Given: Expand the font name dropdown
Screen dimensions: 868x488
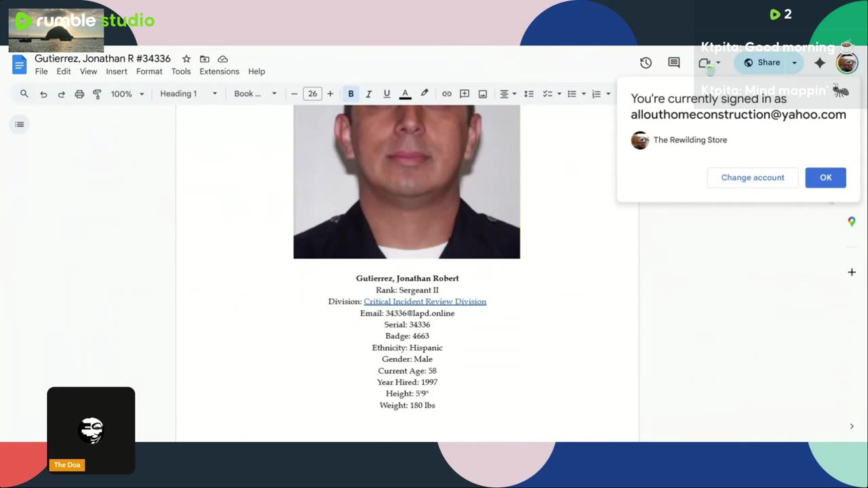Looking at the screenshot, I should [255, 94].
